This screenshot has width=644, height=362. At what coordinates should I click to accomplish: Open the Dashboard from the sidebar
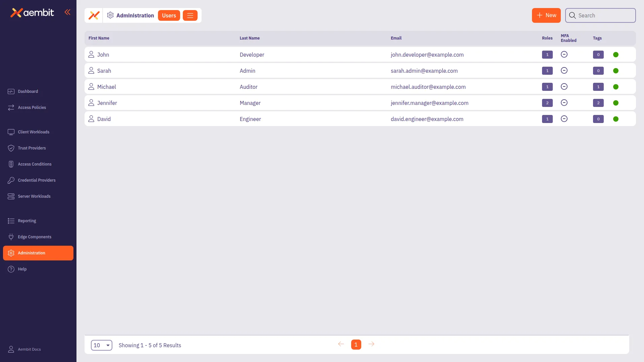coord(27,91)
